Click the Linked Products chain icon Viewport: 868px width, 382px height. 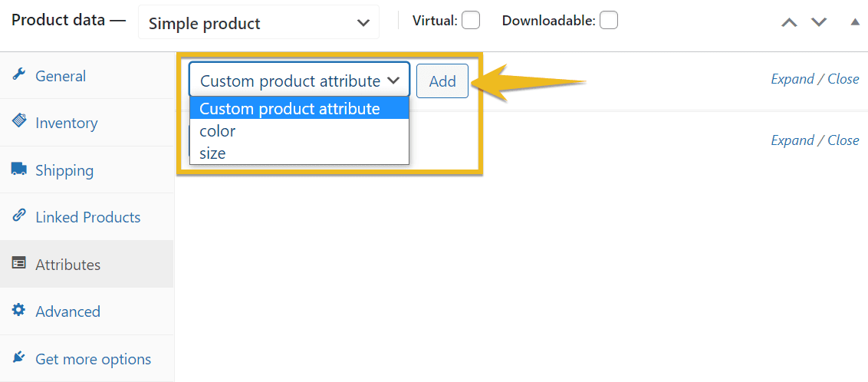[19, 216]
